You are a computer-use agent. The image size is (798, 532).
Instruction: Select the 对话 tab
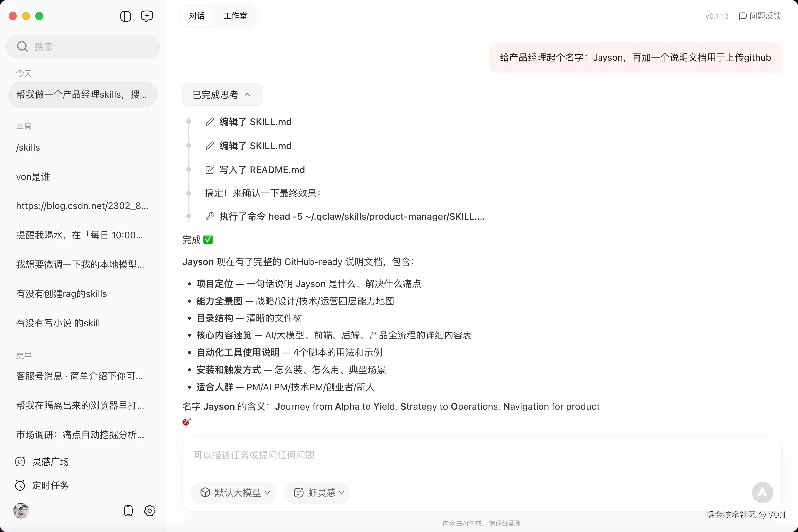pyautogui.click(x=197, y=16)
